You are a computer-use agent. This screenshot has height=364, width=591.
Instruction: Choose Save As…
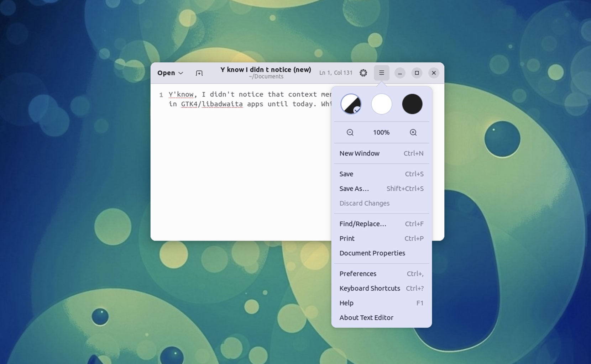pyautogui.click(x=354, y=189)
